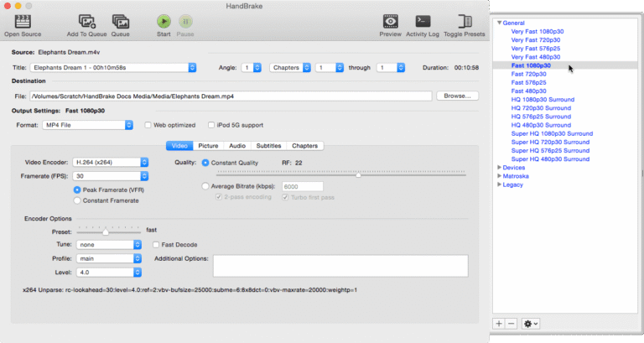This screenshot has width=644, height=343.
Task: Expand the Matroska presets group
Action: pyautogui.click(x=500, y=176)
